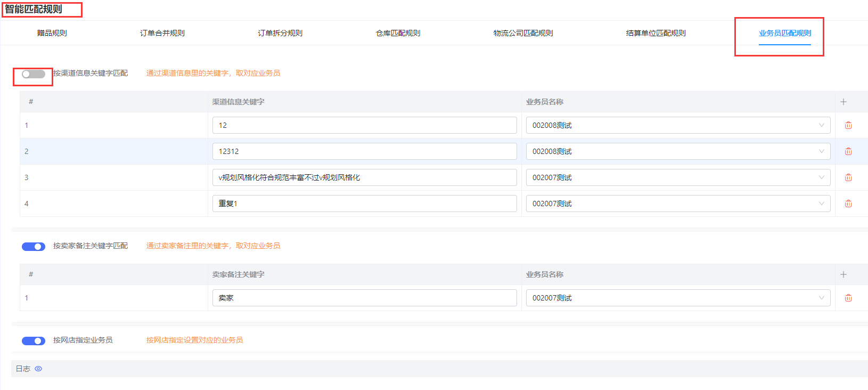Click the 按渠道信息关键字匹配 label
868x390 pixels.
[x=91, y=73]
